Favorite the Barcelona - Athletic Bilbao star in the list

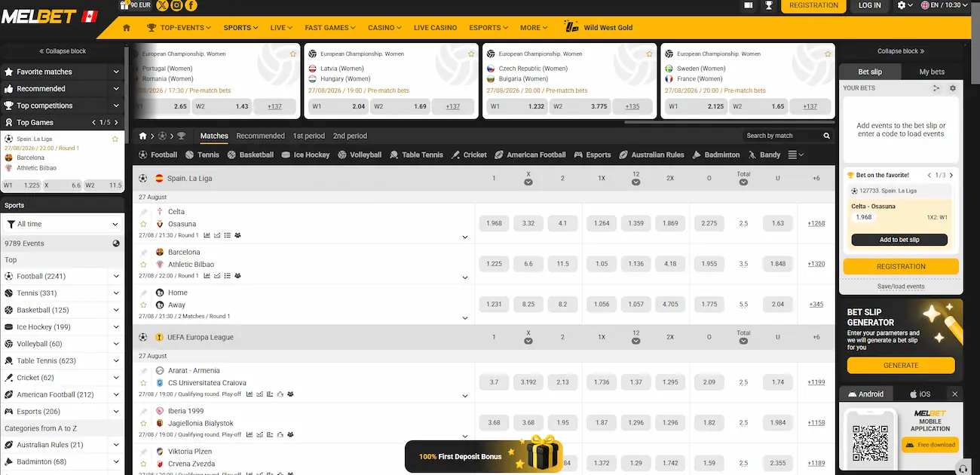point(143,265)
